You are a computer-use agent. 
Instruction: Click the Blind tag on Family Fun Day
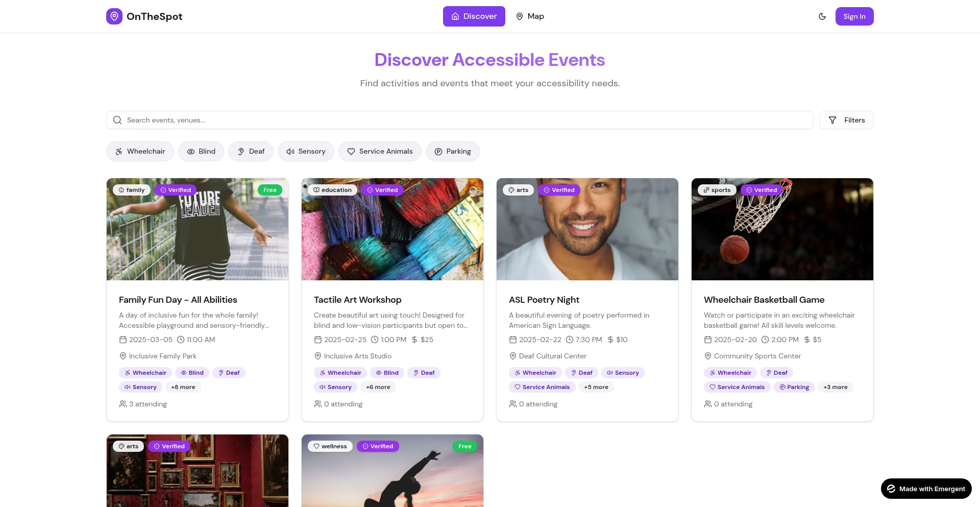[x=192, y=373]
